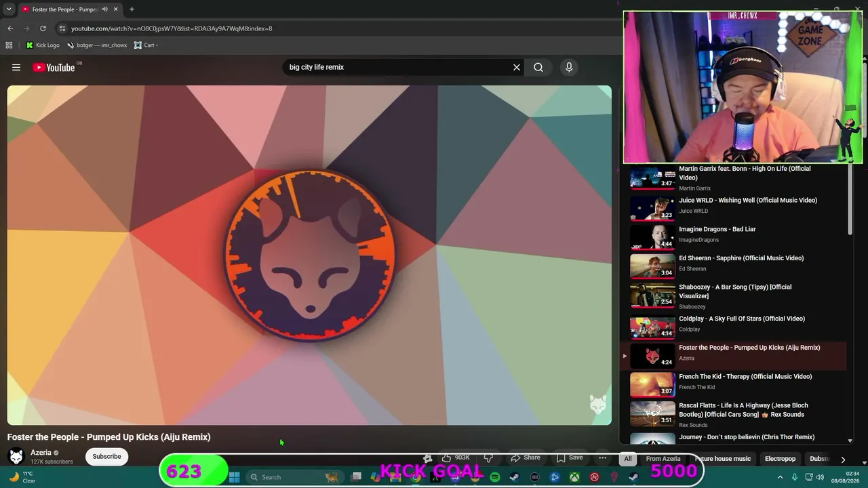Mute the tab via its speaker icon
The width and height of the screenshot is (868, 488).
[104, 9]
